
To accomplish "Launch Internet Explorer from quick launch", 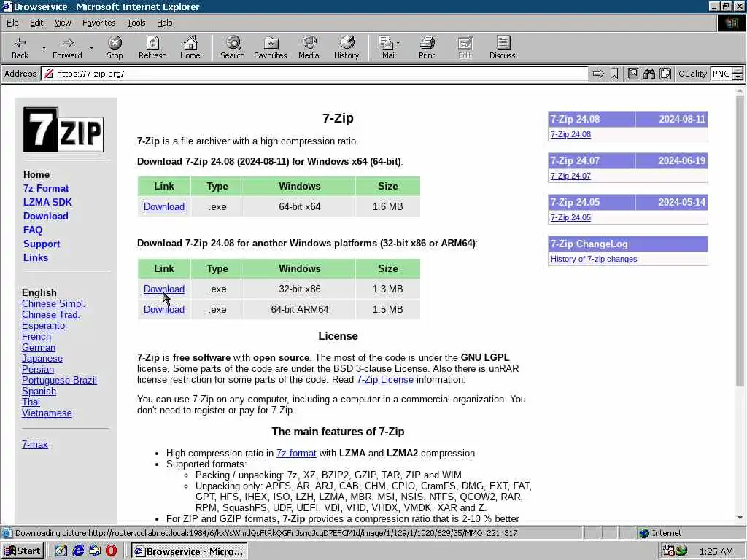I will (x=77, y=551).
